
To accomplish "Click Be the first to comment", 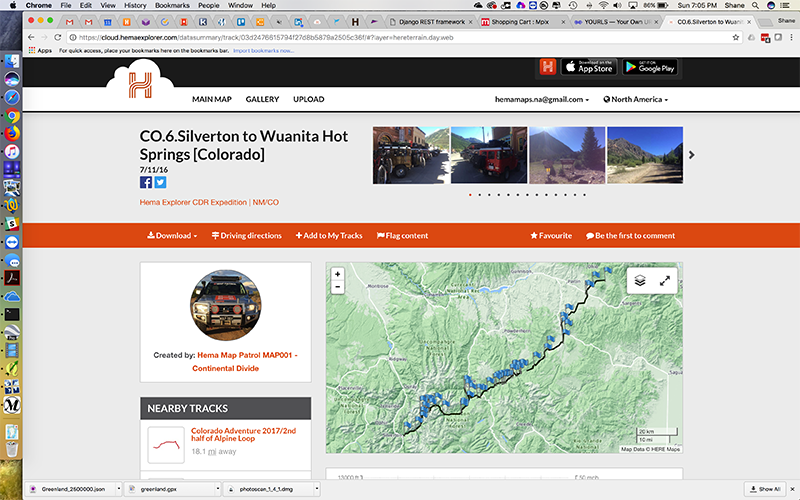I will 631,236.
